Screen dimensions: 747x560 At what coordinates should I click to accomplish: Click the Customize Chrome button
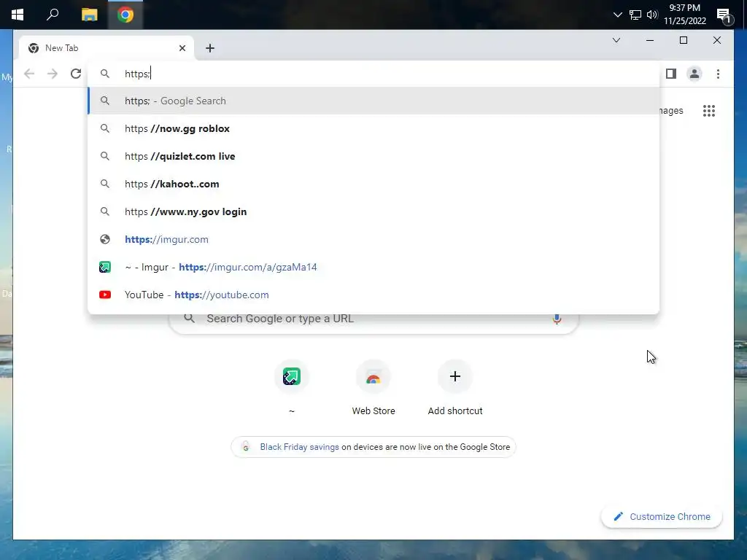pyautogui.click(x=662, y=517)
